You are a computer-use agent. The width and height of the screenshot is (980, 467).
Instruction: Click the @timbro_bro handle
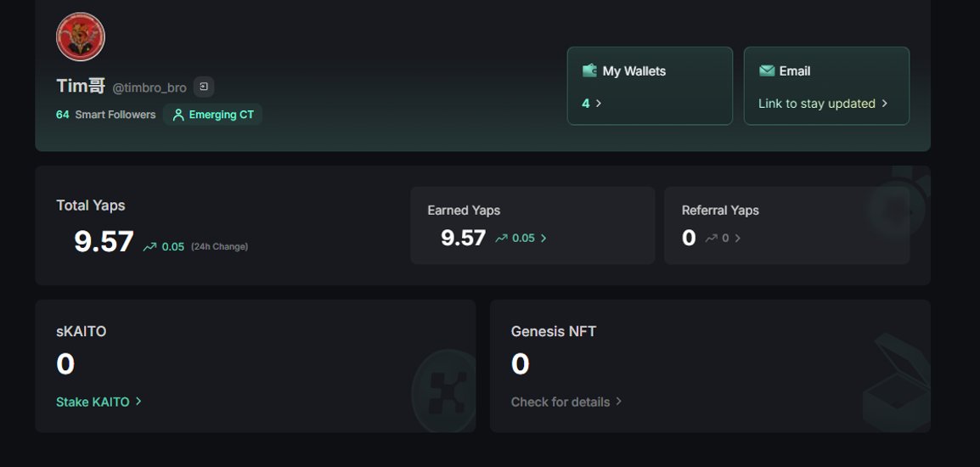[x=149, y=88]
